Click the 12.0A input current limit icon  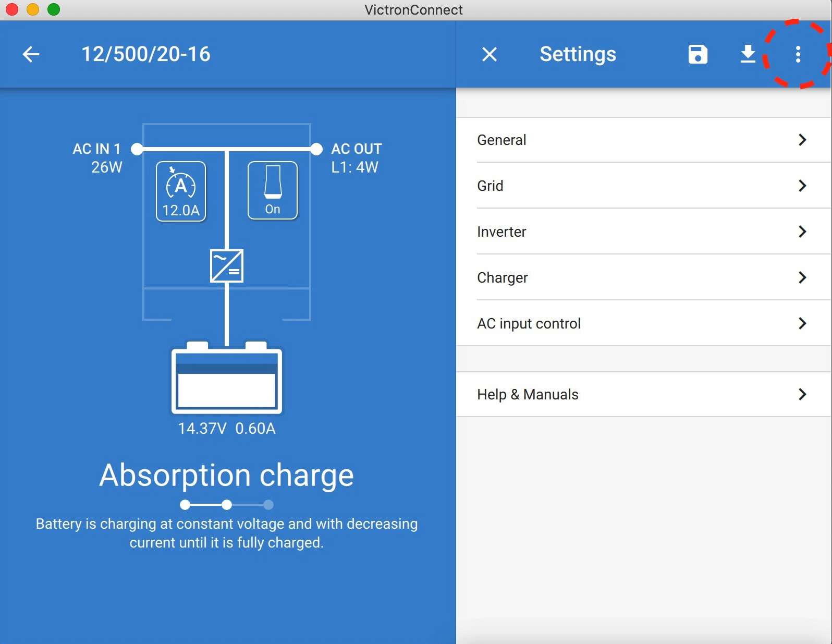[x=181, y=191]
